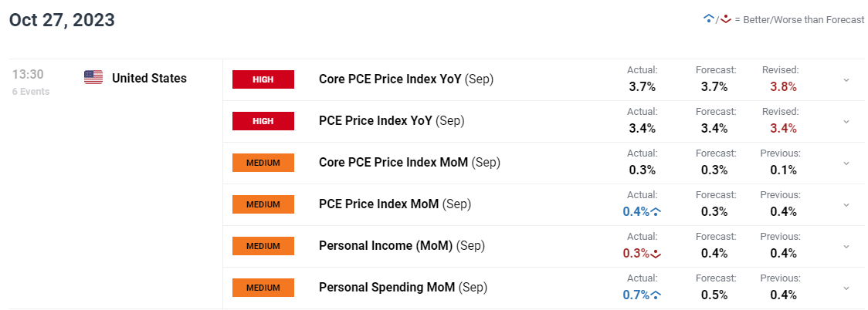Expand the Core PCE Price Index MoM row
This screenshot has height=310, width=868.
[846, 163]
